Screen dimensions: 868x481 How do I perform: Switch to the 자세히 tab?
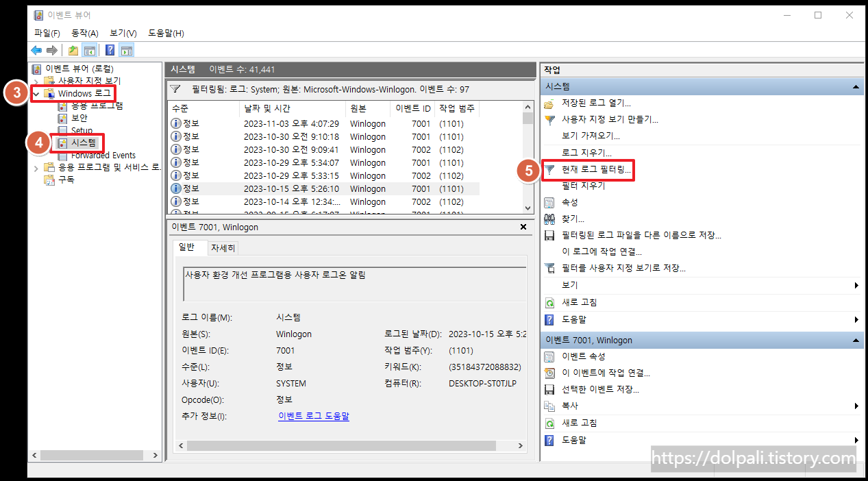pos(223,247)
